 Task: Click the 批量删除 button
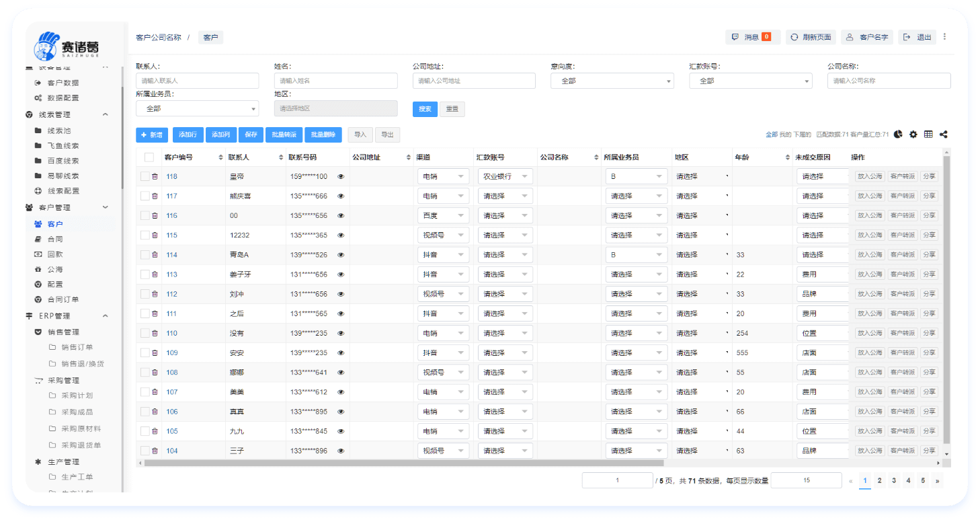323,135
